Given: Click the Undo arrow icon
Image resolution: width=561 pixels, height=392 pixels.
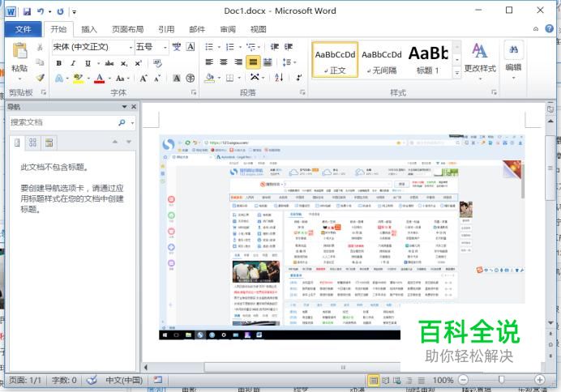Looking at the screenshot, I should coord(41,11).
